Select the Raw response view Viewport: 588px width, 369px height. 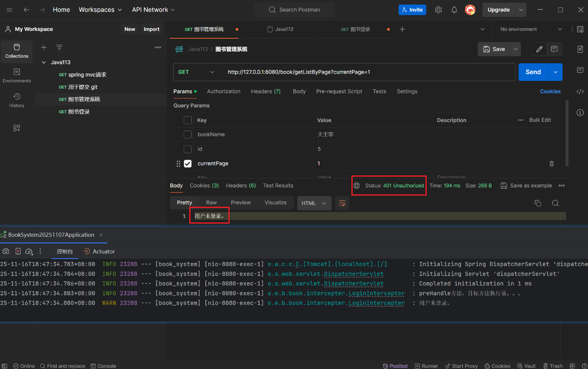(211, 203)
